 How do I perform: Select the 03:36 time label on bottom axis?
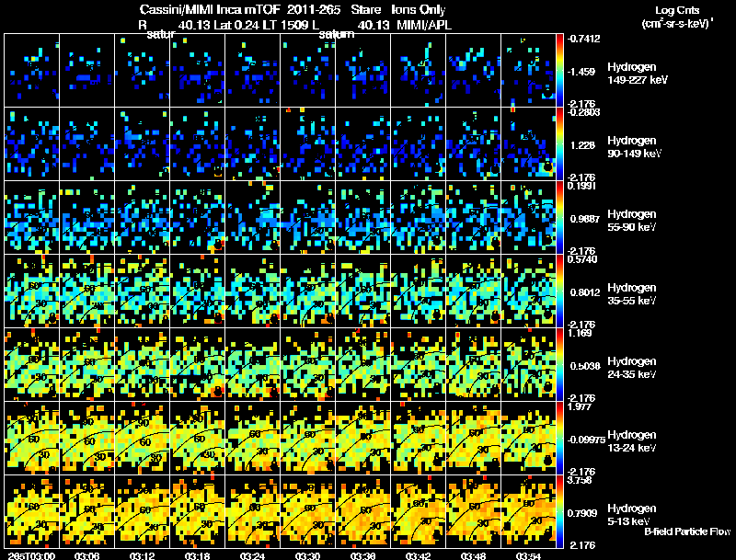[x=362, y=554]
